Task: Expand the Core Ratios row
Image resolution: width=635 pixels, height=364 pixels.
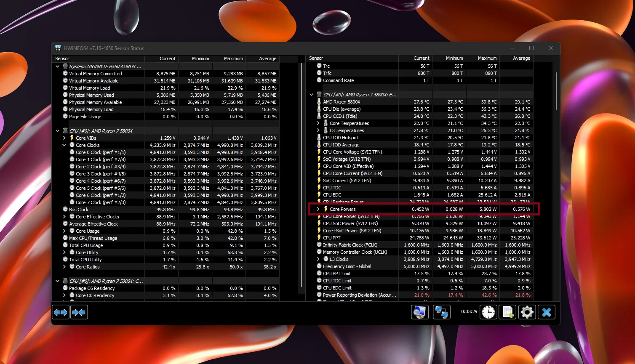Action: tap(64, 267)
